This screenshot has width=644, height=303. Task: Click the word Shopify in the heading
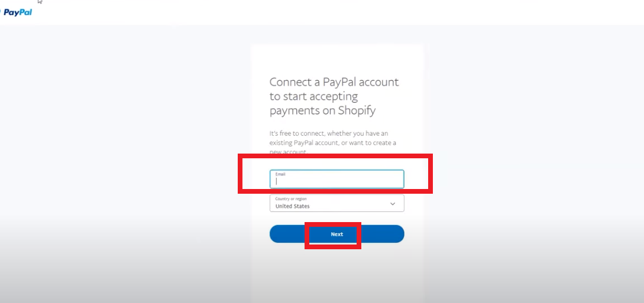357,110
